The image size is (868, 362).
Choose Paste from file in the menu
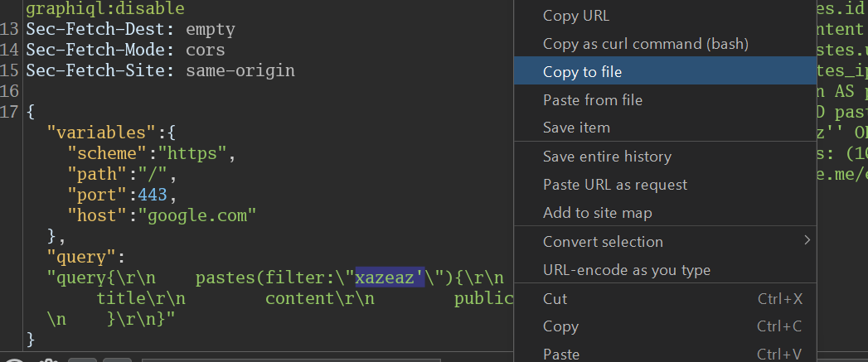click(x=665, y=99)
